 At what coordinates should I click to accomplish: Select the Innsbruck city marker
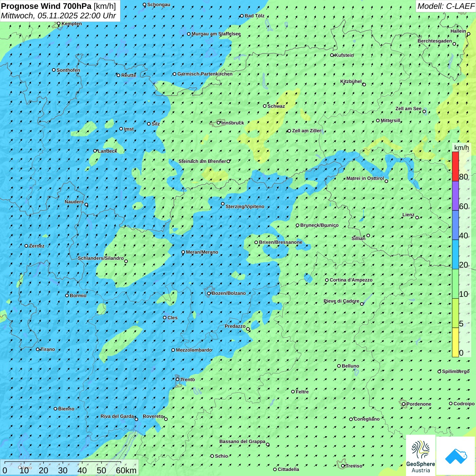tap(219, 123)
